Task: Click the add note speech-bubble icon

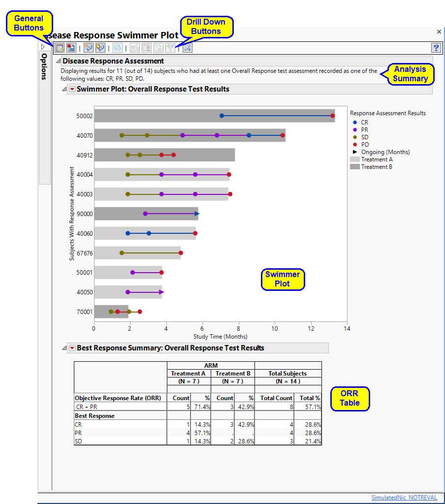Action: pos(89,48)
